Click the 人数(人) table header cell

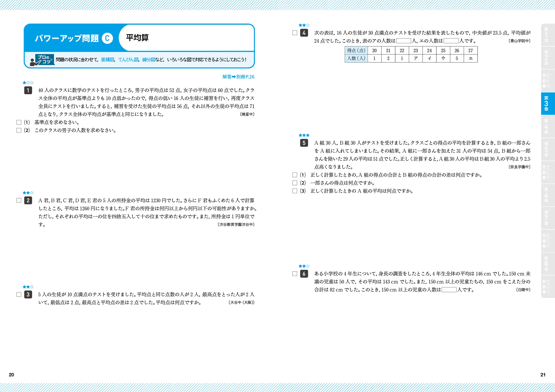click(356, 58)
